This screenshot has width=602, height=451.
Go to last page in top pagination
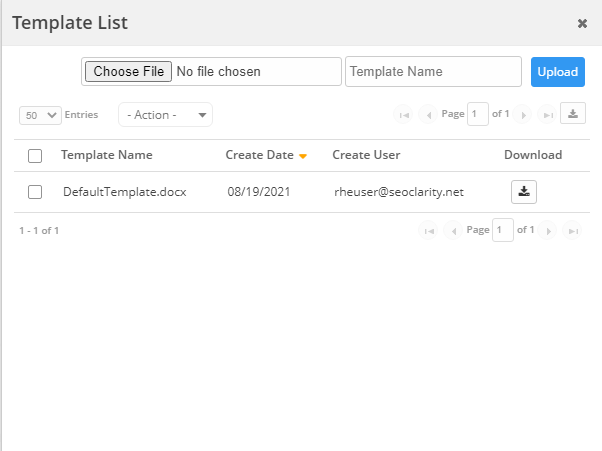pyautogui.click(x=547, y=115)
